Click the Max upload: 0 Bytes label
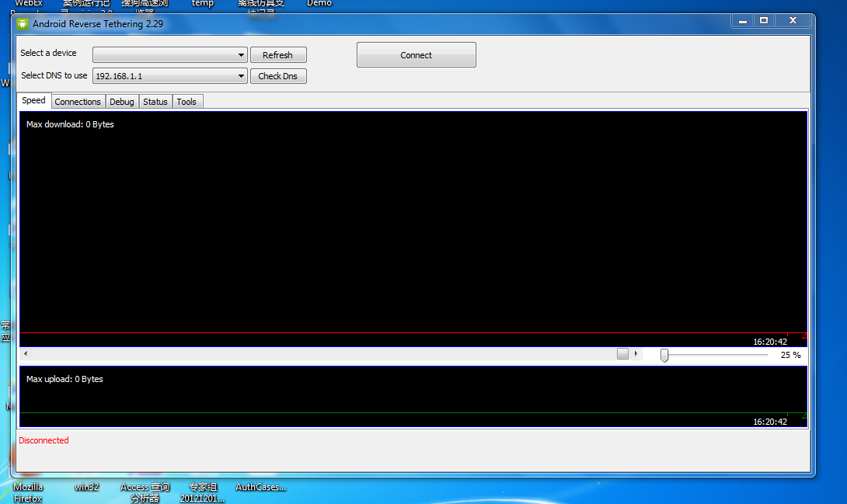Screen dimensions: 847x504 64,379
